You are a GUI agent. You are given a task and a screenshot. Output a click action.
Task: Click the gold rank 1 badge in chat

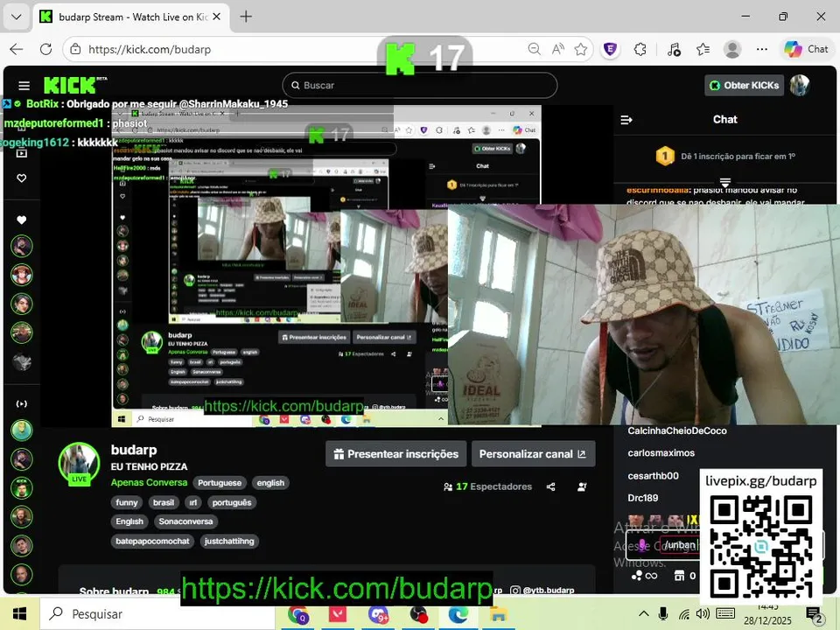665,157
